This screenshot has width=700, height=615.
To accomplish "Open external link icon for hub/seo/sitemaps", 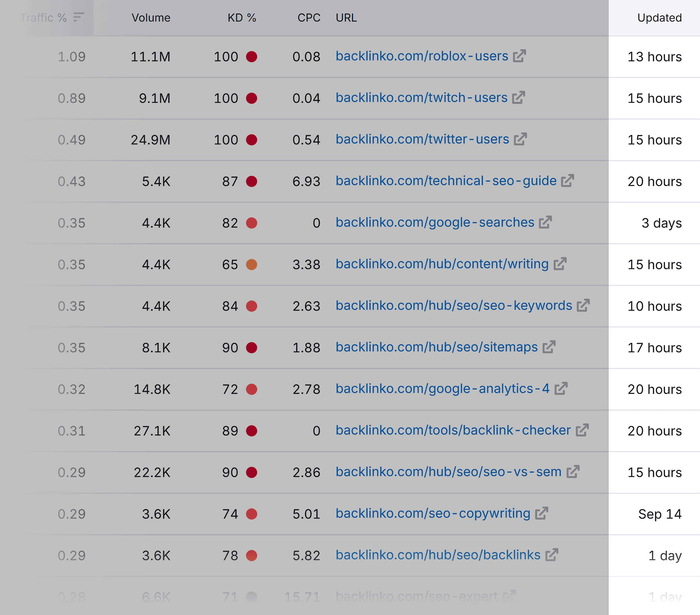I will click(x=549, y=347).
